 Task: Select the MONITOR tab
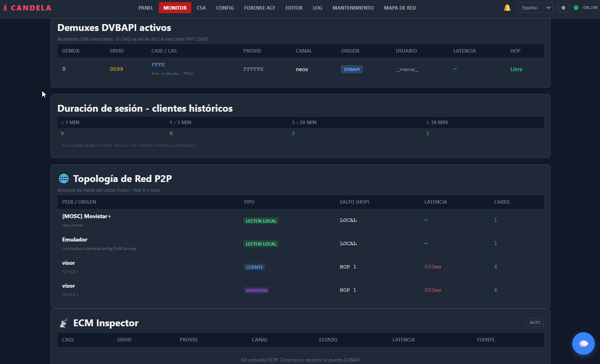point(175,8)
